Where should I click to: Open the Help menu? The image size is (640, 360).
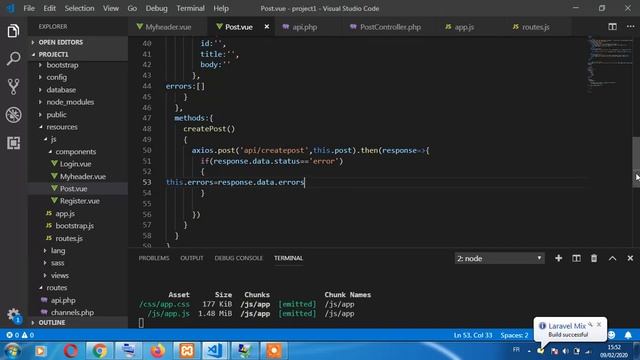221,8
